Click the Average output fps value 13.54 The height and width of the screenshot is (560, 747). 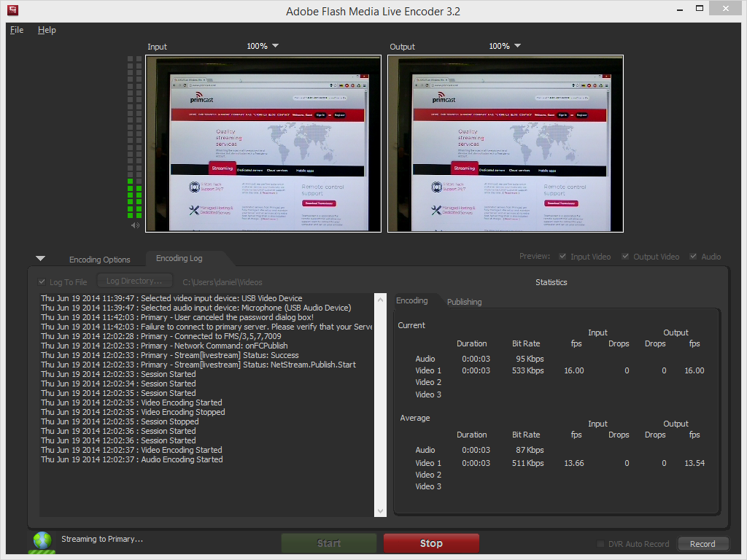click(x=694, y=463)
